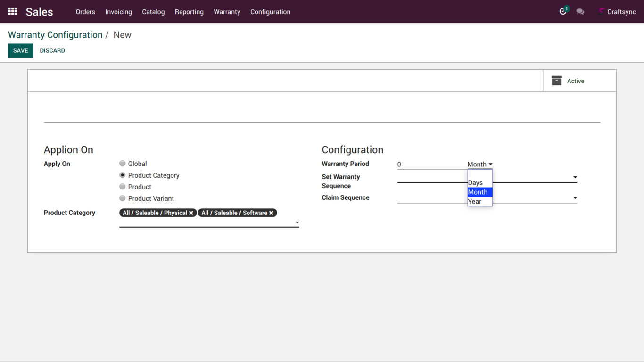Expand the Product Category dropdown arrow
This screenshot has height=362, width=644.
(x=297, y=222)
